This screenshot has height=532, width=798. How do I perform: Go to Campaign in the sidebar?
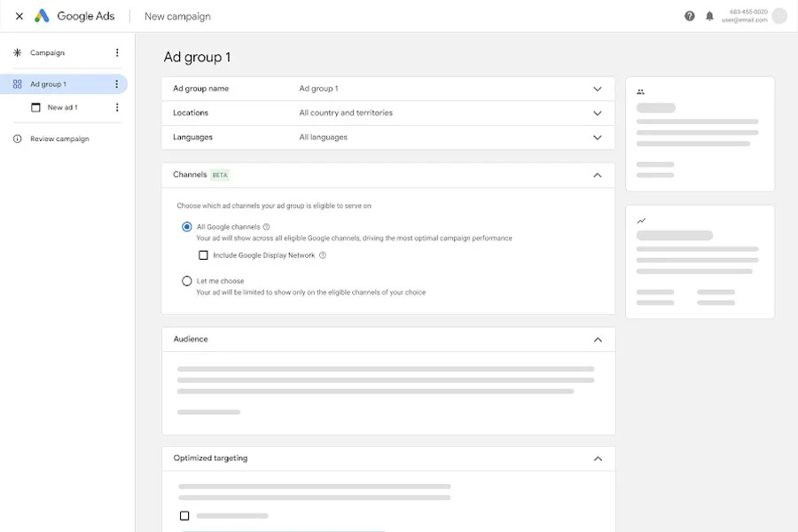(47, 52)
